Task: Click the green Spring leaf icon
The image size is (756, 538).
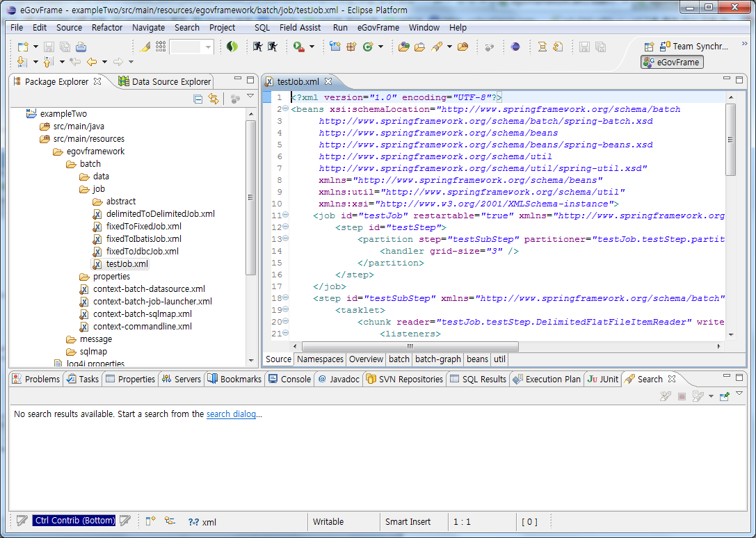Action: pos(232,47)
